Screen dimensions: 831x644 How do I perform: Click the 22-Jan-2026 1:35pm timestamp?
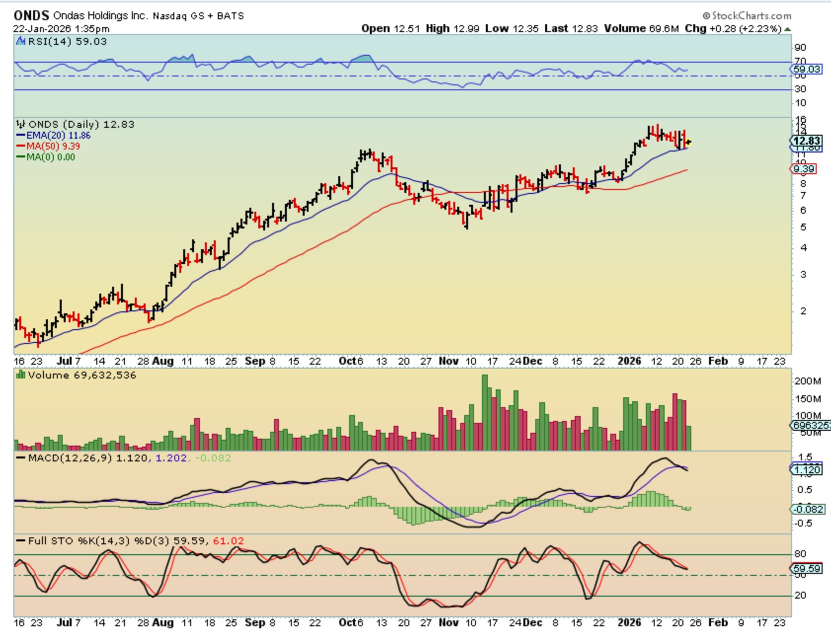point(62,29)
